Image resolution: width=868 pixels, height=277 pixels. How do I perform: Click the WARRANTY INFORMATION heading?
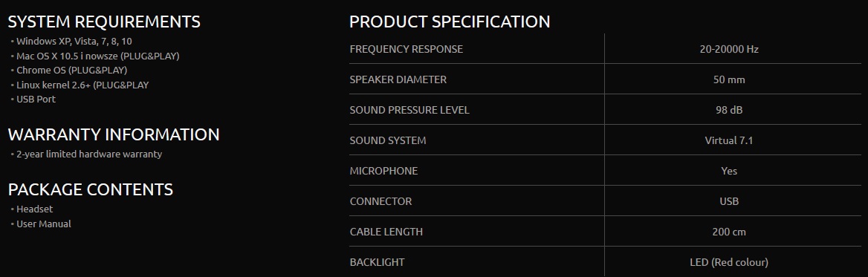(x=114, y=134)
